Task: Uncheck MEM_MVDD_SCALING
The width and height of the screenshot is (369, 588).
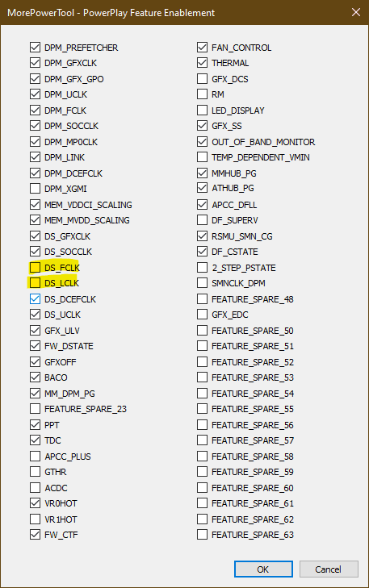Action: (x=35, y=220)
